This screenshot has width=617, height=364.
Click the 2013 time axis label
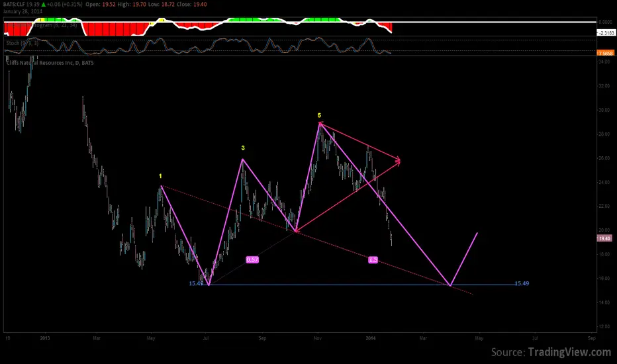45,338
